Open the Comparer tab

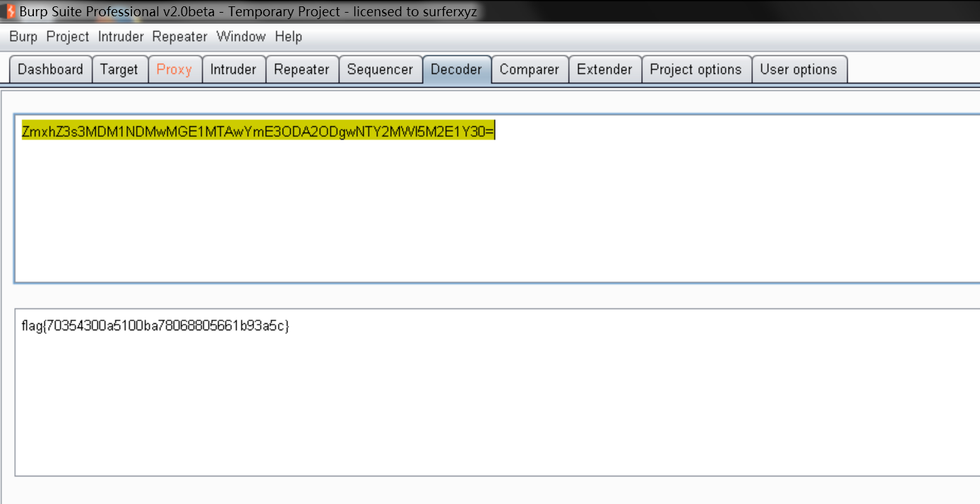(530, 69)
